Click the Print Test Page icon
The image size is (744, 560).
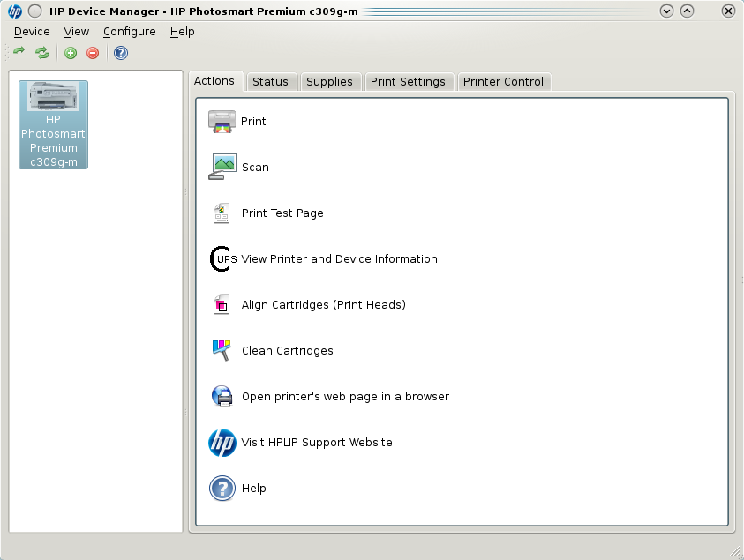(221, 213)
